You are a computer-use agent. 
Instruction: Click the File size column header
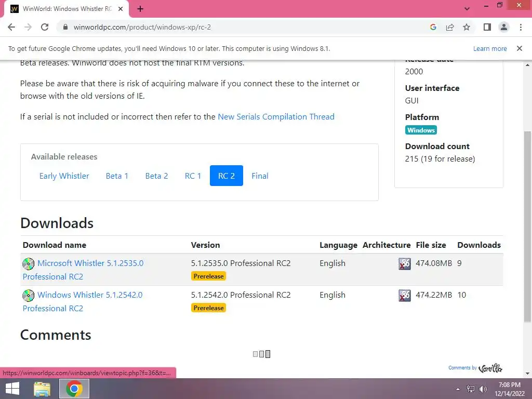tap(431, 245)
